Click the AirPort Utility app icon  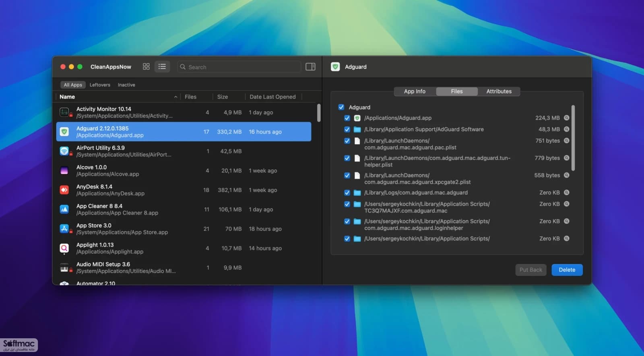click(64, 151)
